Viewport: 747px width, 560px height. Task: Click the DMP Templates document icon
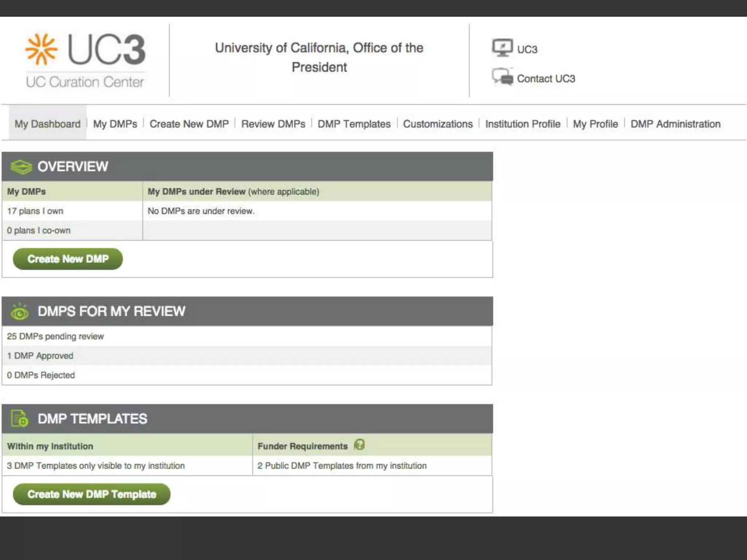pyautogui.click(x=20, y=419)
